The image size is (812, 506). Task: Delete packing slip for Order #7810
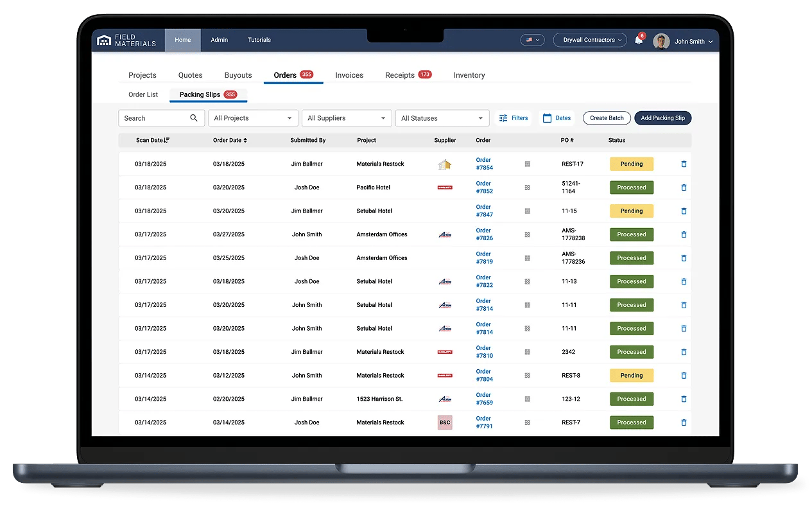point(684,352)
